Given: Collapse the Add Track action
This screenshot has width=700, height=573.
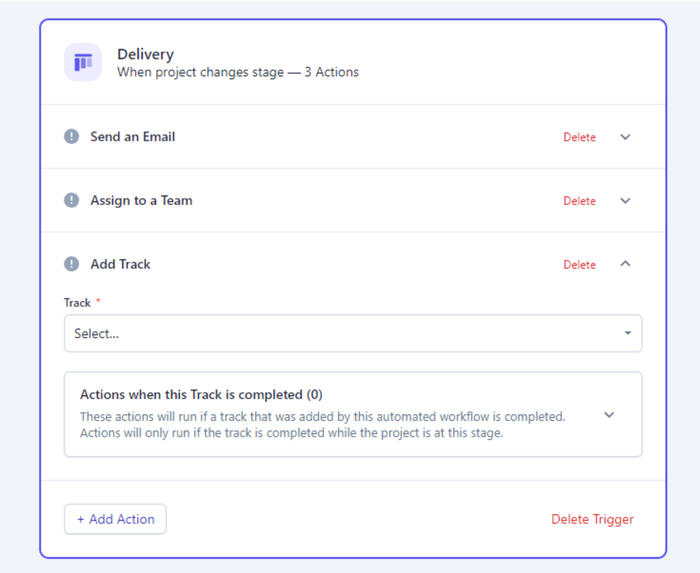Looking at the screenshot, I should (625, 264).
